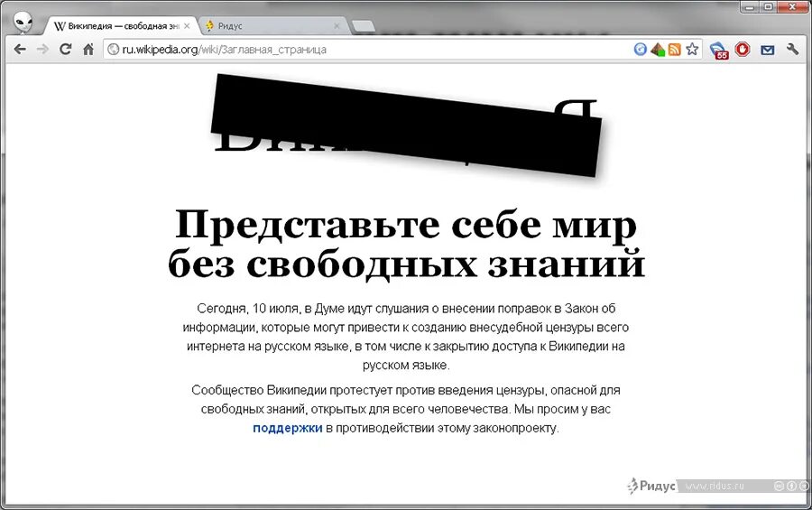Open the browser home page

(88, 50)
